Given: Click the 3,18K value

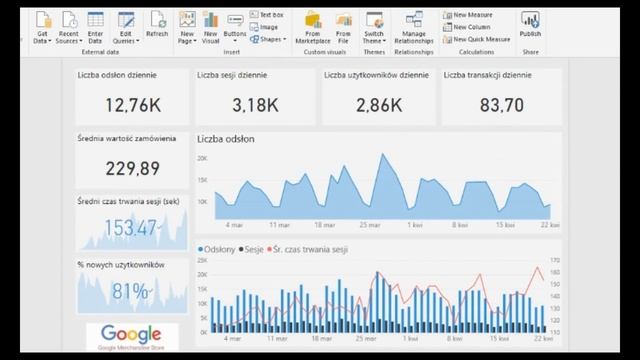Looking at the screenshot, I should pos(256,105).
